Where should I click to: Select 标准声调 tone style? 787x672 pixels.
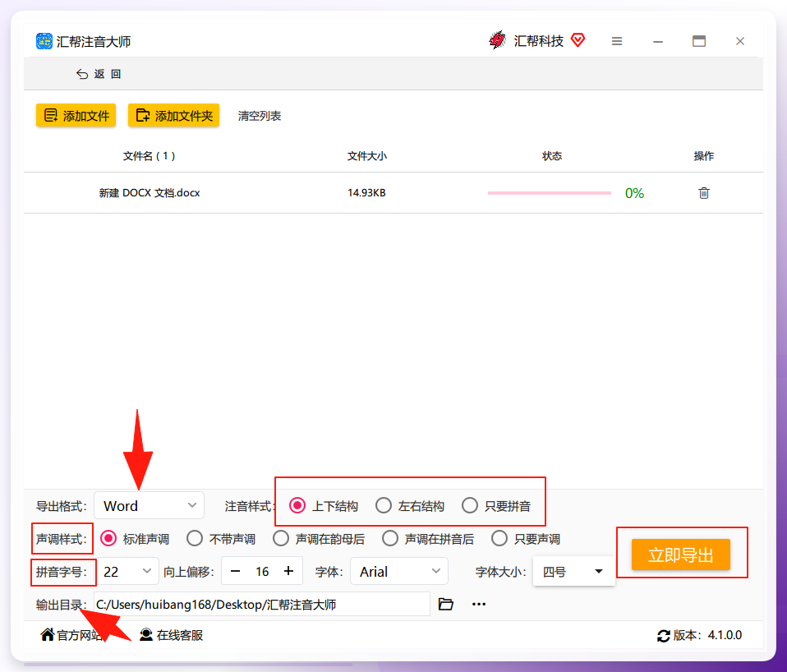pyautogui.click(x=135, y=539)
